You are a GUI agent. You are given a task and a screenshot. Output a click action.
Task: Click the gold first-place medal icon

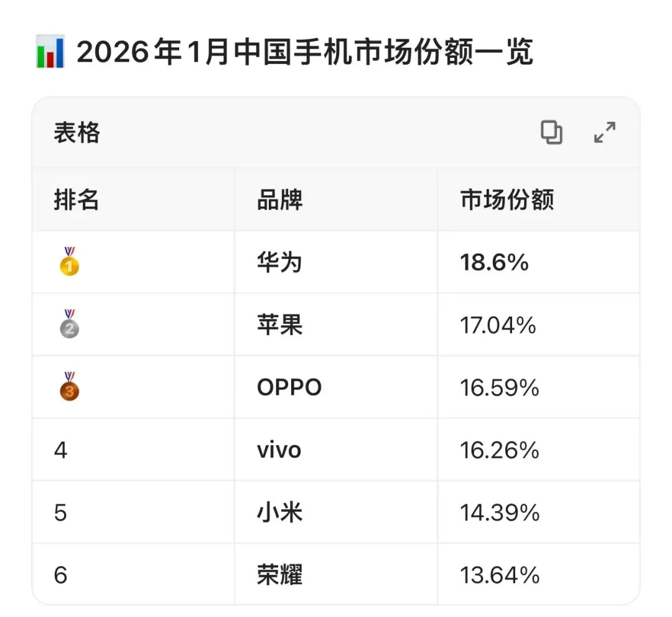70,261
